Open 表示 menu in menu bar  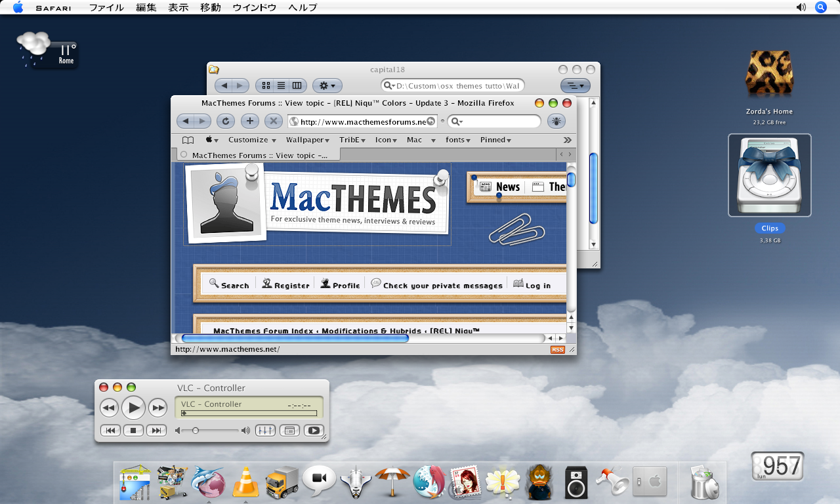click(178, 7)
